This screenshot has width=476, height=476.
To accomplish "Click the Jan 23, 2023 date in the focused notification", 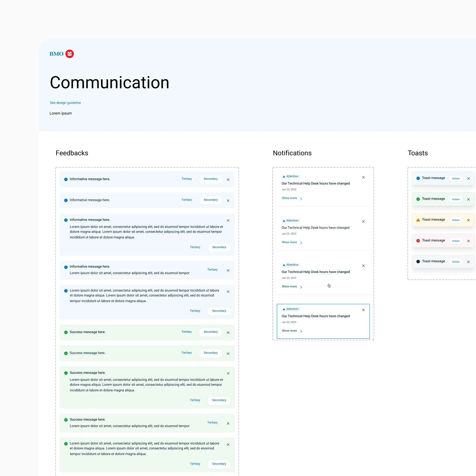I will [289, 322].
